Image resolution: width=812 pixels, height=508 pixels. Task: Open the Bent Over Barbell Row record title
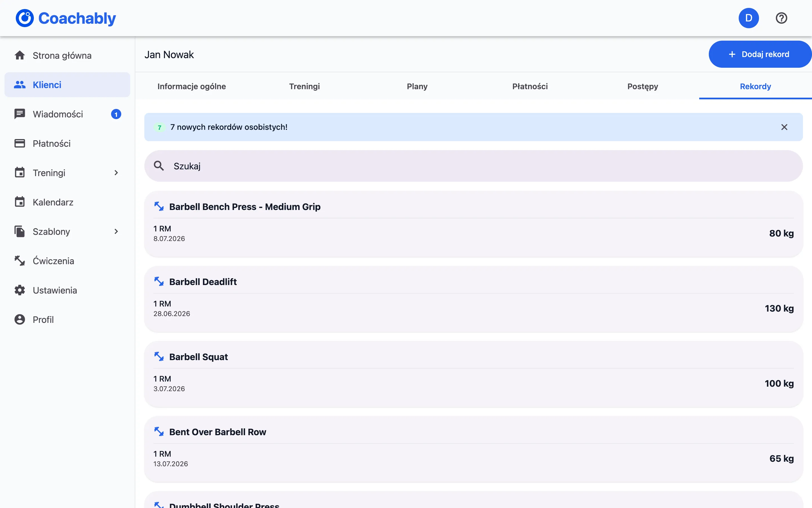pos(217,432)
